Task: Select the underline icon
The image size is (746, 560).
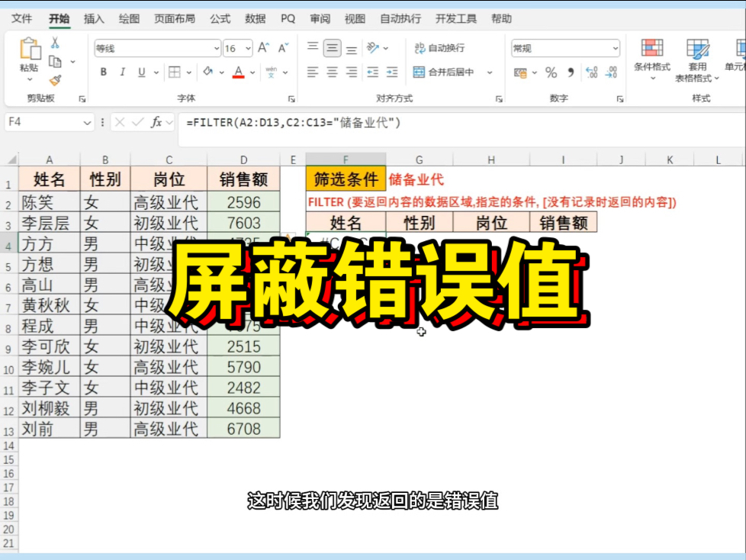Action: pos(141,70)
